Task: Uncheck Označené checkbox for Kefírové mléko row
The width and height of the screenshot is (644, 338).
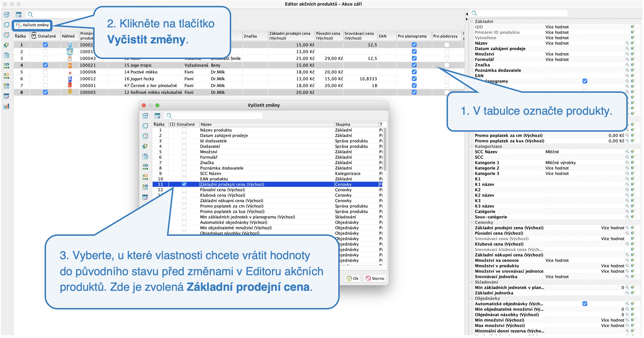Action: [x=45, y=92]
